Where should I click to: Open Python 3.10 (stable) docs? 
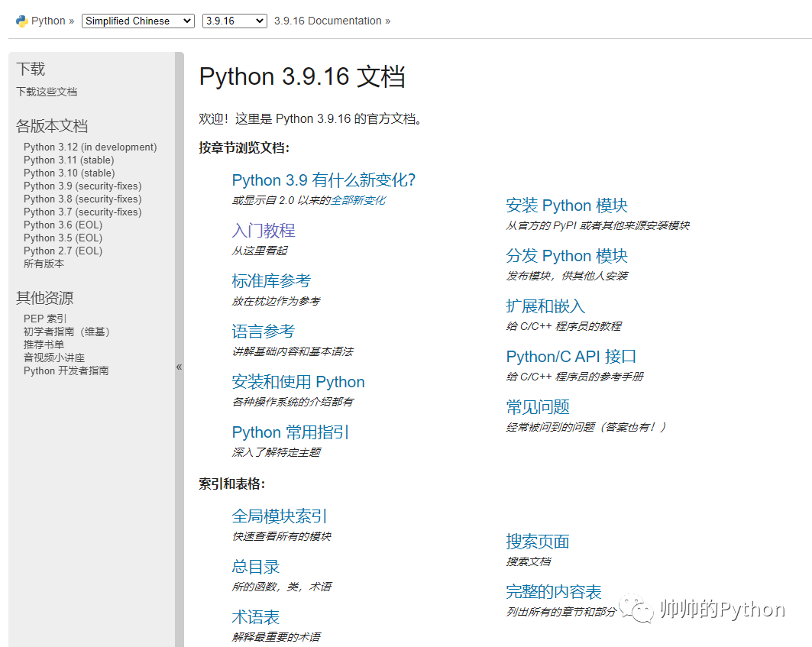pyautogui.click(x=69, y=173)
